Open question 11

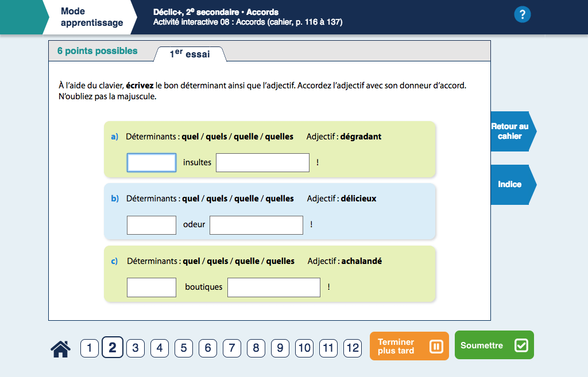click(x=328, y=348)
